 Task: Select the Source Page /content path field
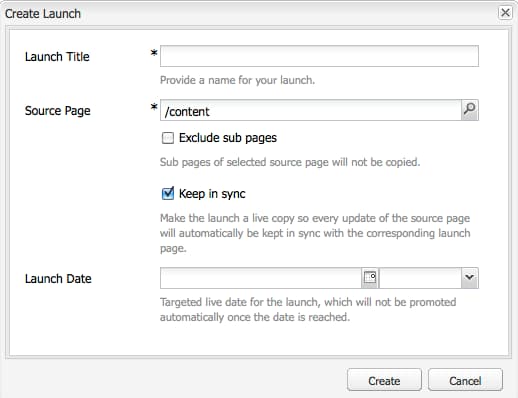(x=311, y=110)
